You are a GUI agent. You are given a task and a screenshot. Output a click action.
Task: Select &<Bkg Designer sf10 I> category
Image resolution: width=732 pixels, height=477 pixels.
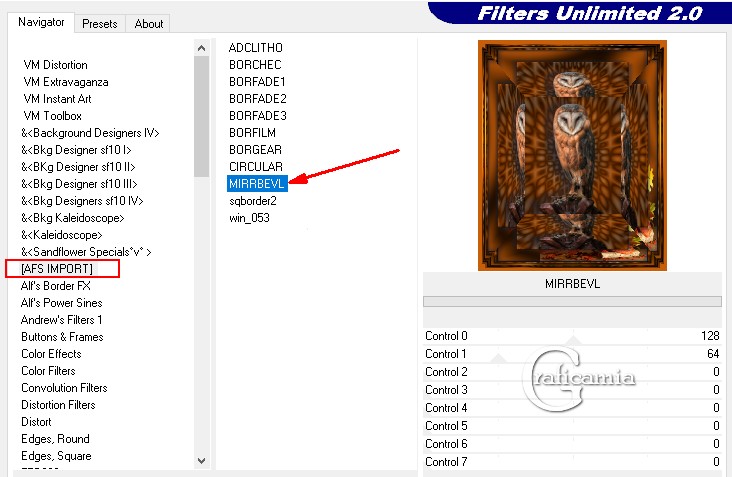[x=76, y=150]
